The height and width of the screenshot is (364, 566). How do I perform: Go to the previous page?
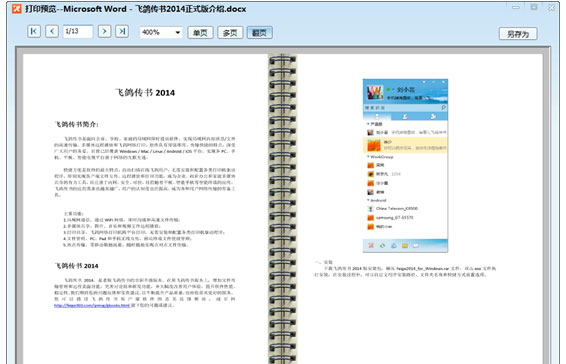click(52, 31)
